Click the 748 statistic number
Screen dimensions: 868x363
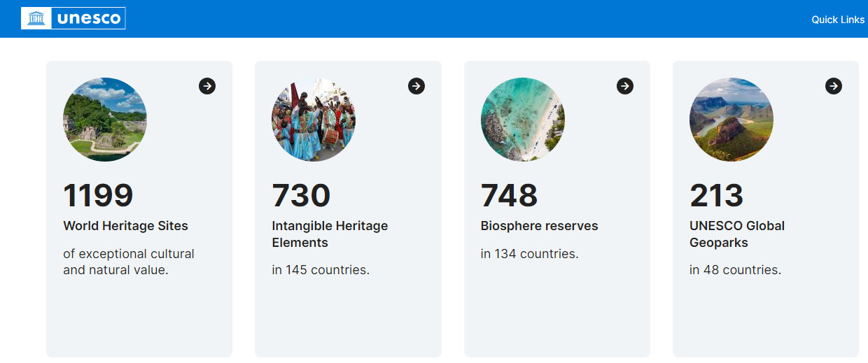[x=510, y=195]
